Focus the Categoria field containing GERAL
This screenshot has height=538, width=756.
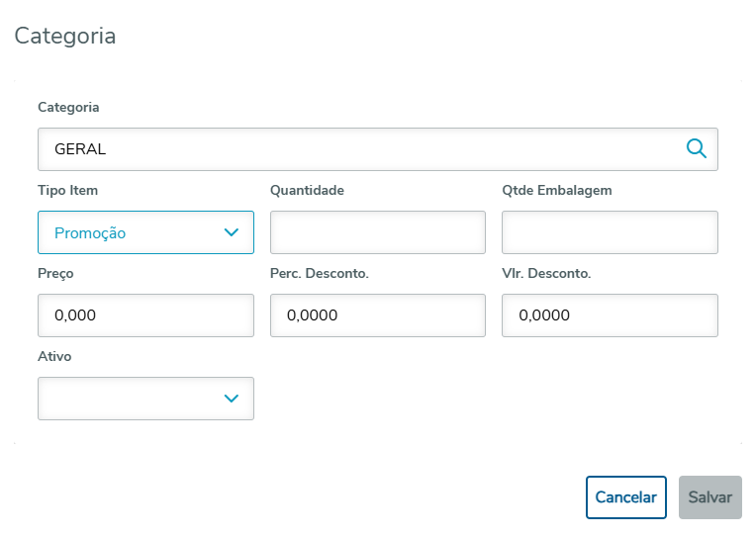coord(356,149)
